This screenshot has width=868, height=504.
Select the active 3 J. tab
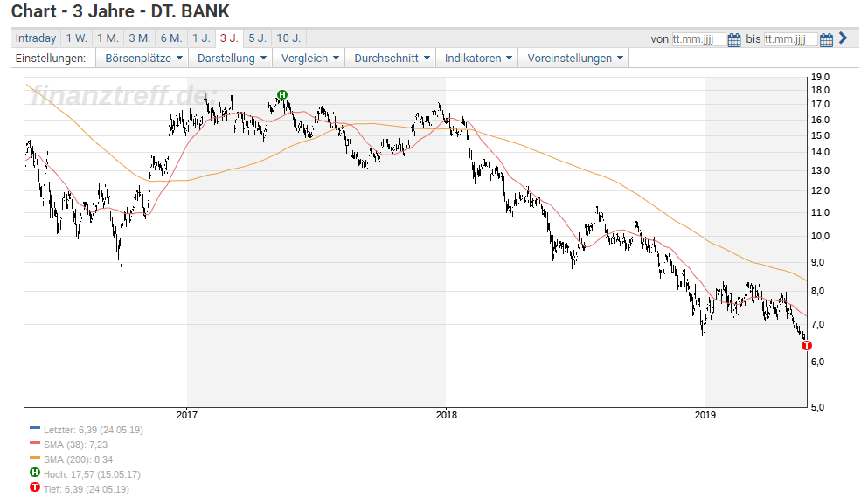229,38
